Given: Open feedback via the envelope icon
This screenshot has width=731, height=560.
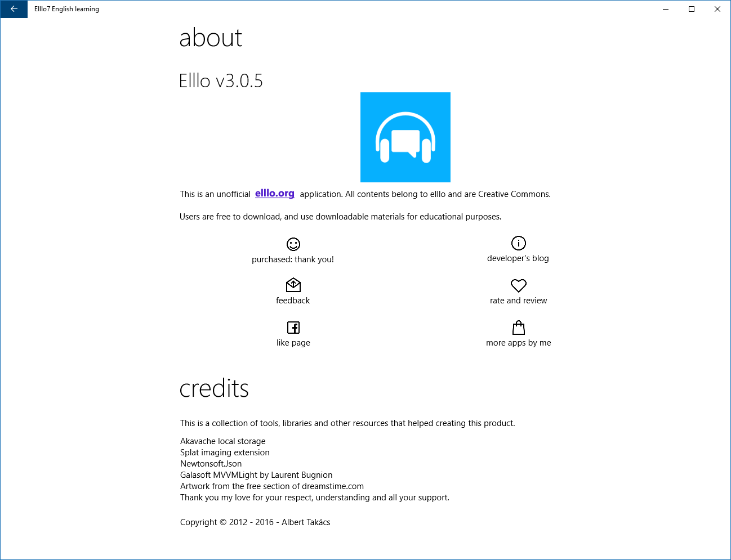Looking at the screenshot, I should (293, 285).
